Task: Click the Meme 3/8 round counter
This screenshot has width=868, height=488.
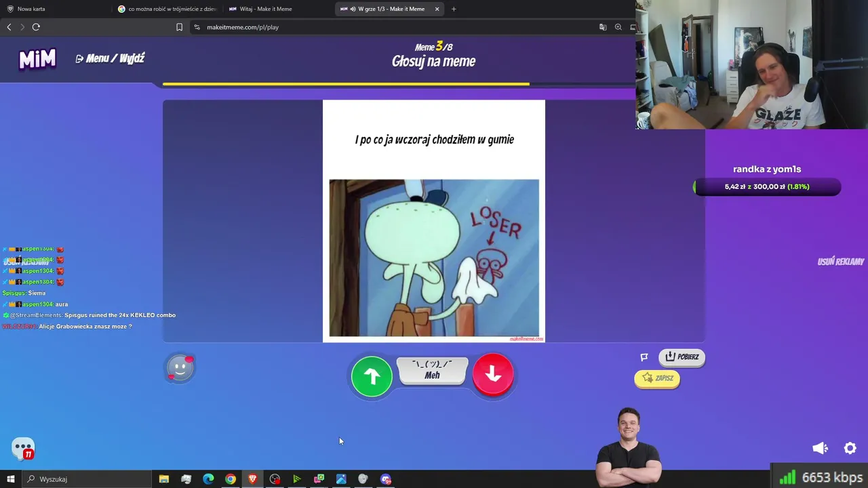Action: point(434,47)
